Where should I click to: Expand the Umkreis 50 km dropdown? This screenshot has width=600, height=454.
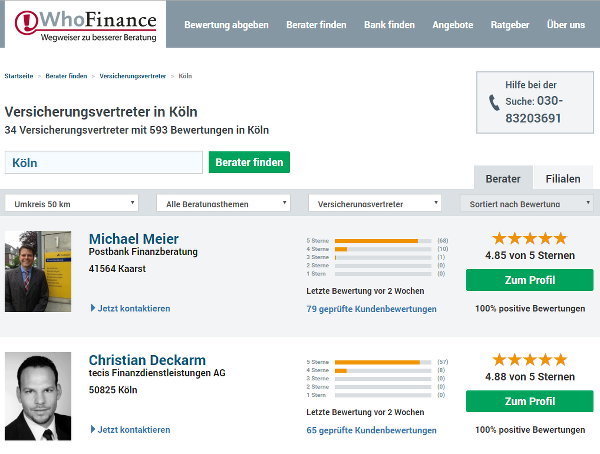tap(72, 203)
